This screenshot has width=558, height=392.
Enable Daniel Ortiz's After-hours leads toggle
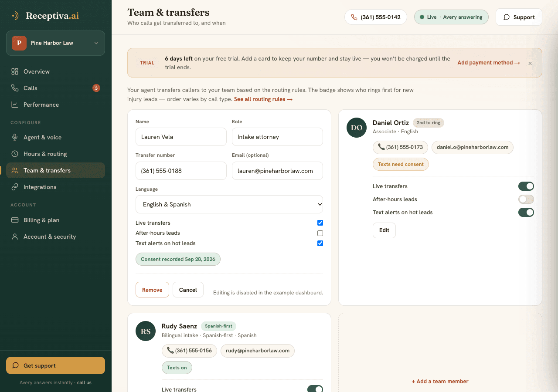click(526, 199)
